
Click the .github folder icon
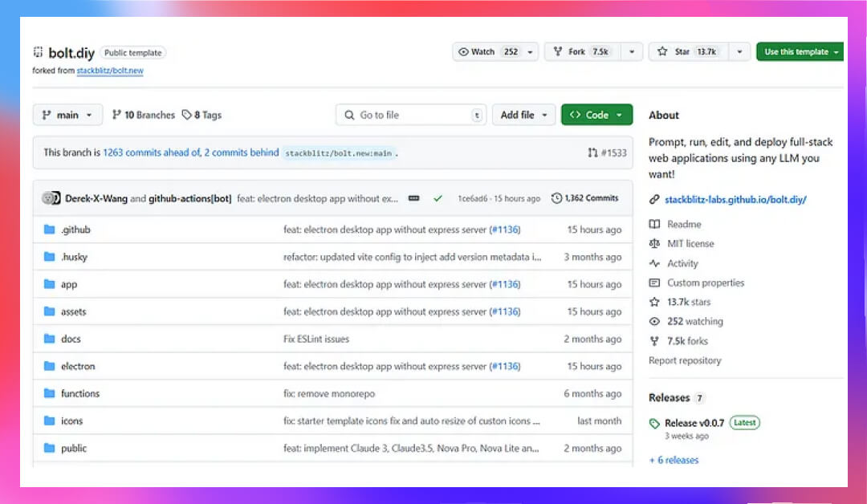point(49,230)
